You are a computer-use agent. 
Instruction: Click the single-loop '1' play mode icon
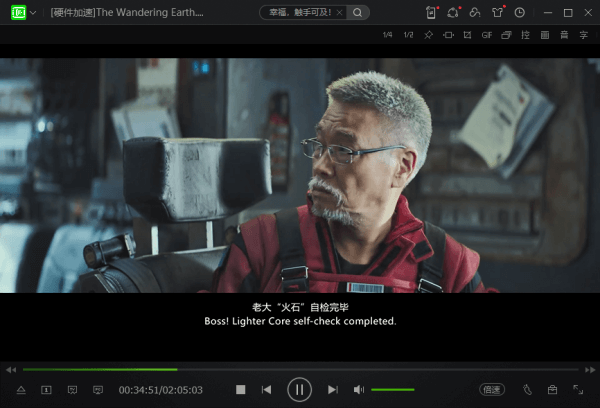click(x=46, y=390)
